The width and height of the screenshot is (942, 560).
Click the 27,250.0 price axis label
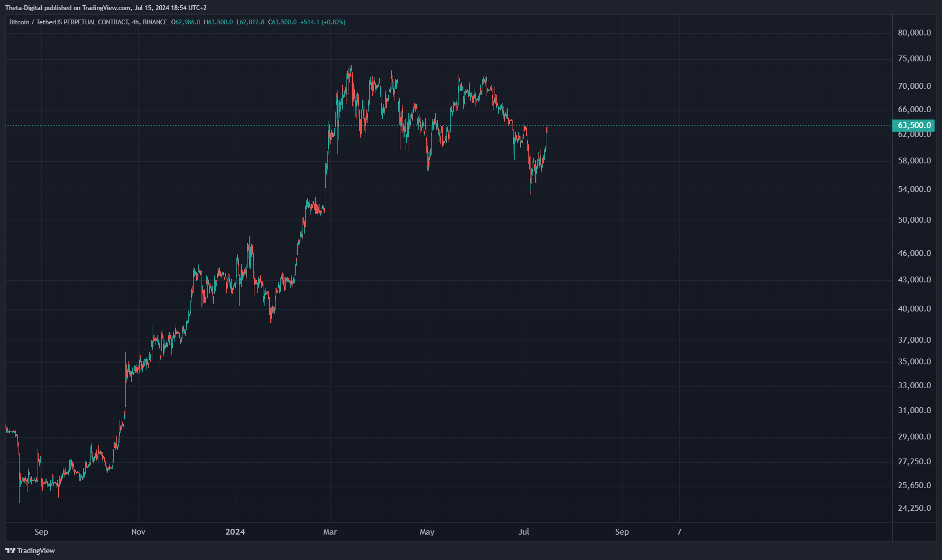(x=914, y=462)
